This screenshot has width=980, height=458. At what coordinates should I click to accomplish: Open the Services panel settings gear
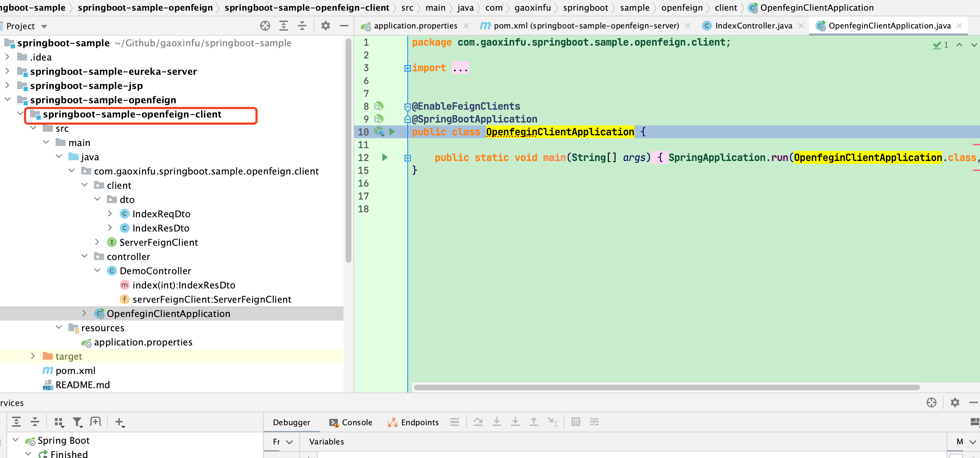pyautogui.click(x=955, y=402)
